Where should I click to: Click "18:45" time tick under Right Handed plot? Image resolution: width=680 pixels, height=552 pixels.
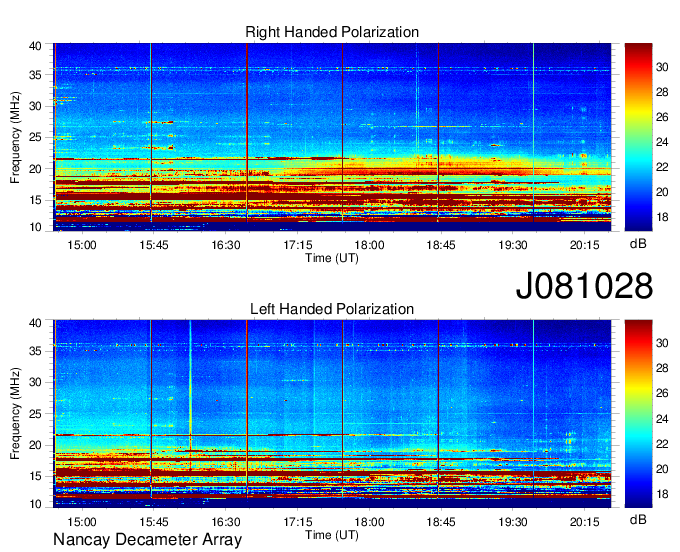tap(441, 245)
